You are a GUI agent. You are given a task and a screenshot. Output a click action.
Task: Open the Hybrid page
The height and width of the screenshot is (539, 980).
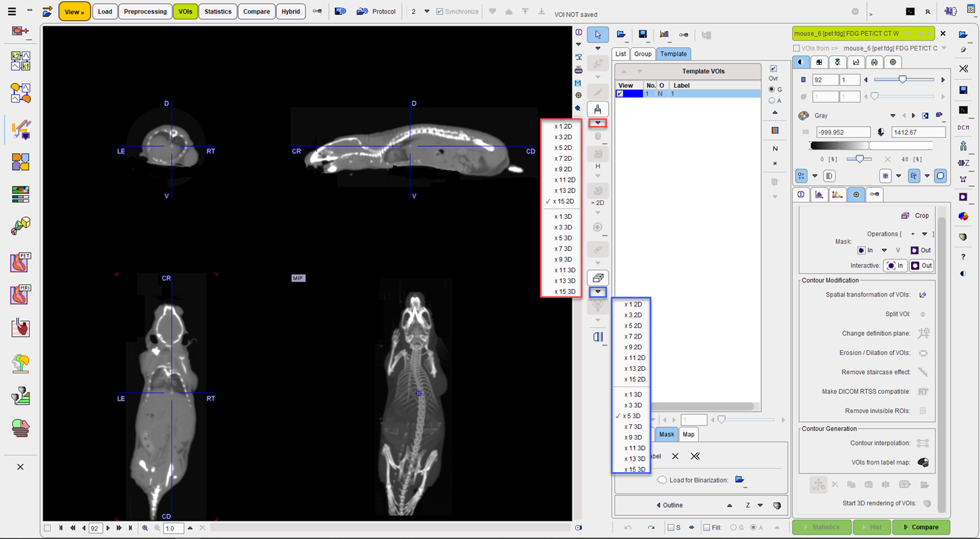[291, 11]
